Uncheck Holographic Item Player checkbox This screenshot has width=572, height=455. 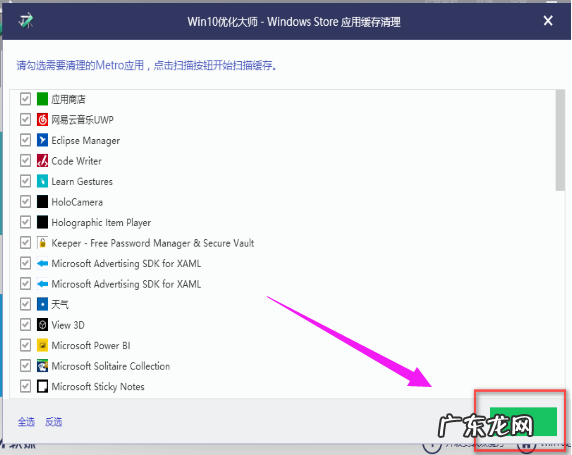(25, 222)
